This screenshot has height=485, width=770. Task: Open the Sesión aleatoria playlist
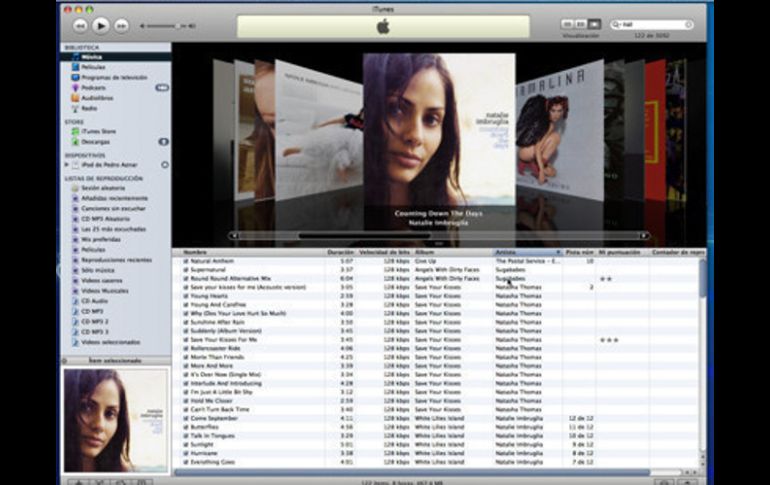point(102,188)
